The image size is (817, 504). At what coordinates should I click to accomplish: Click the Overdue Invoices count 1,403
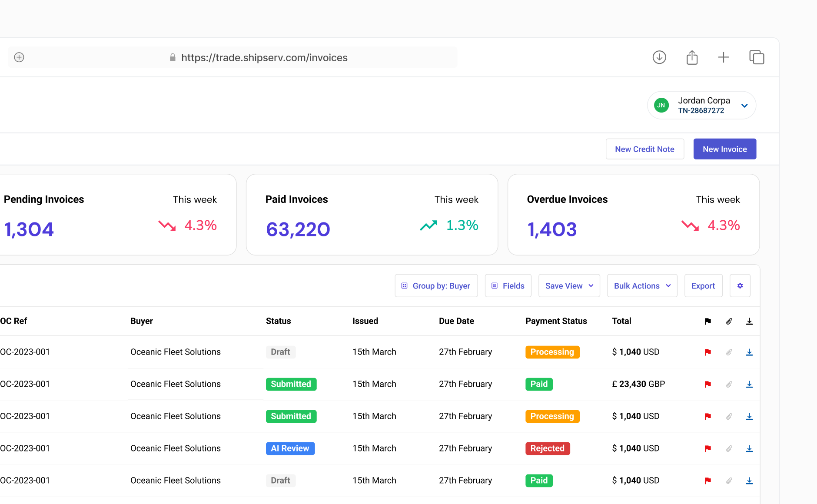pyautogui.click(x=552, y=229)
